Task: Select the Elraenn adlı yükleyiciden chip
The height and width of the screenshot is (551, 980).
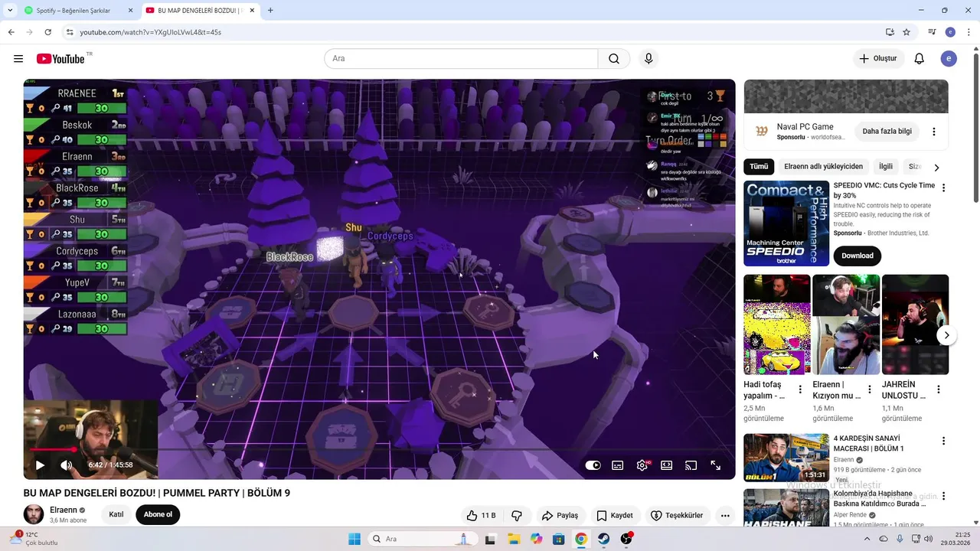Action: tap(823, 167)
